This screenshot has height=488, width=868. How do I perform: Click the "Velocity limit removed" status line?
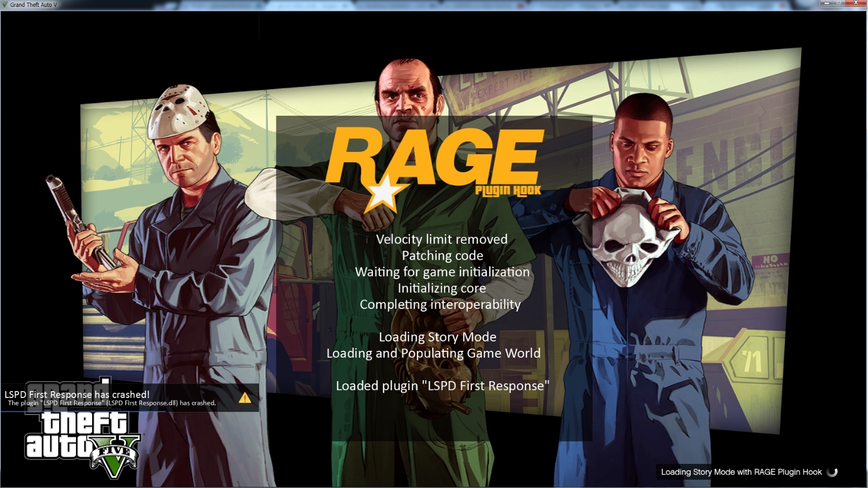(x=442, y=239)
